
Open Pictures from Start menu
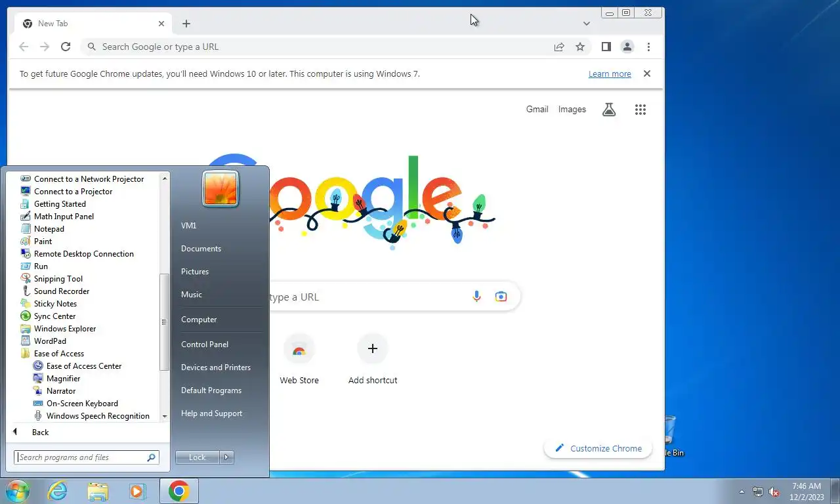point(195,272)
